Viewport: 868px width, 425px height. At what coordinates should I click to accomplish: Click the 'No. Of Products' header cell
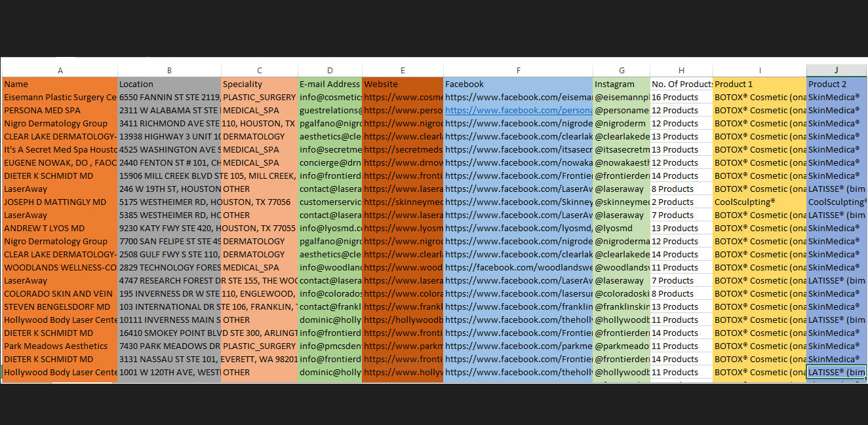pos(681,84)
